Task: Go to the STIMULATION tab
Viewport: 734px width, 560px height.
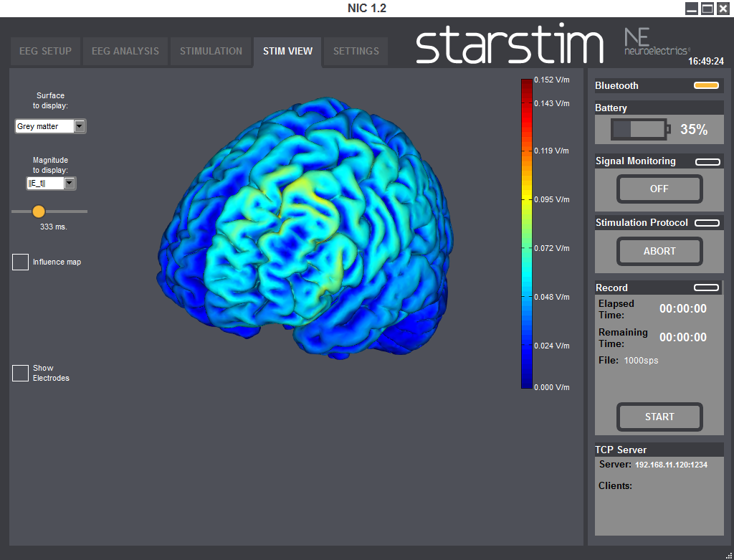Action: pos(211,51)
